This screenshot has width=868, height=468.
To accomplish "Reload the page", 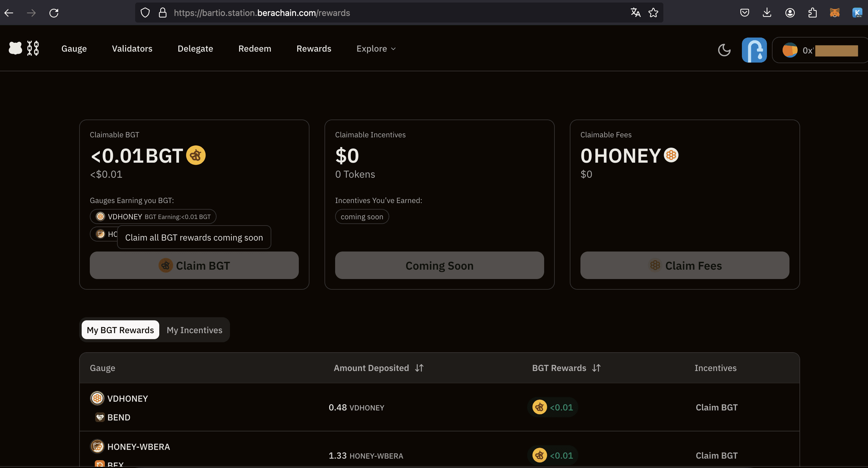I will point(54,13).
